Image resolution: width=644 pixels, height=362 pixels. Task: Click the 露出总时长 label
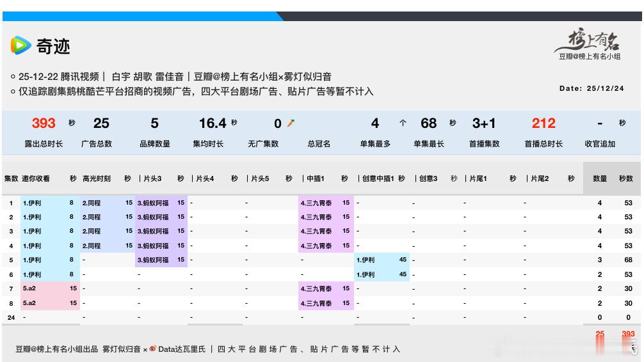44,144
